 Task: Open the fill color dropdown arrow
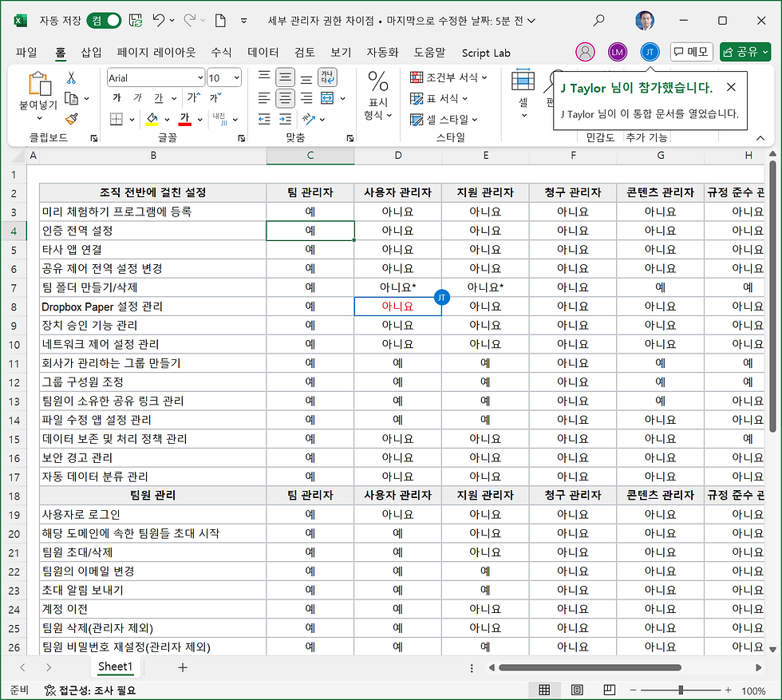(167, 120)
